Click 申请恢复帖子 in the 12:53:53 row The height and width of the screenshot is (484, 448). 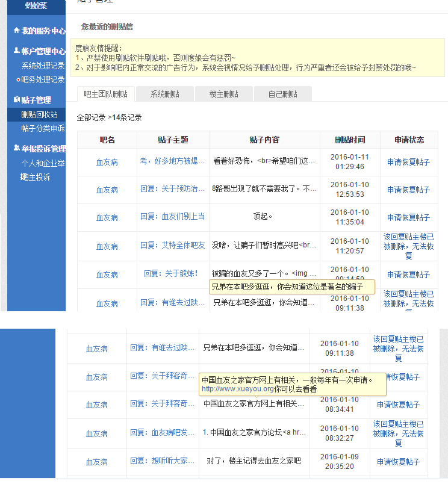pyautogui.click(x=408, y=190)
